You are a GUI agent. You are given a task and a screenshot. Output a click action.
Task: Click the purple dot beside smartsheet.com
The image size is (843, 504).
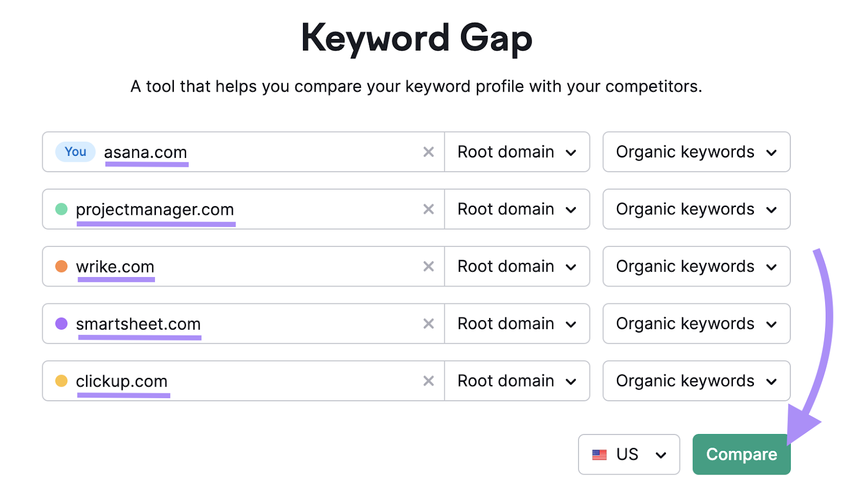(x=62, y=322)
